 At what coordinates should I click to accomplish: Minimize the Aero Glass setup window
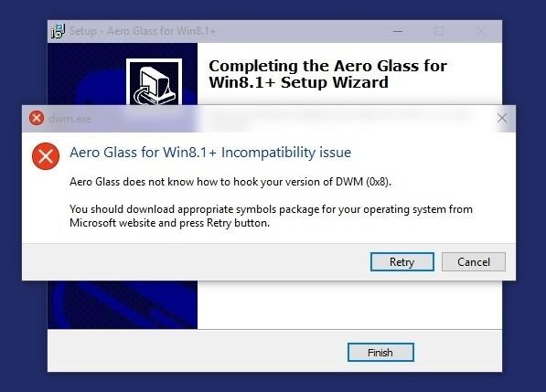398,31
